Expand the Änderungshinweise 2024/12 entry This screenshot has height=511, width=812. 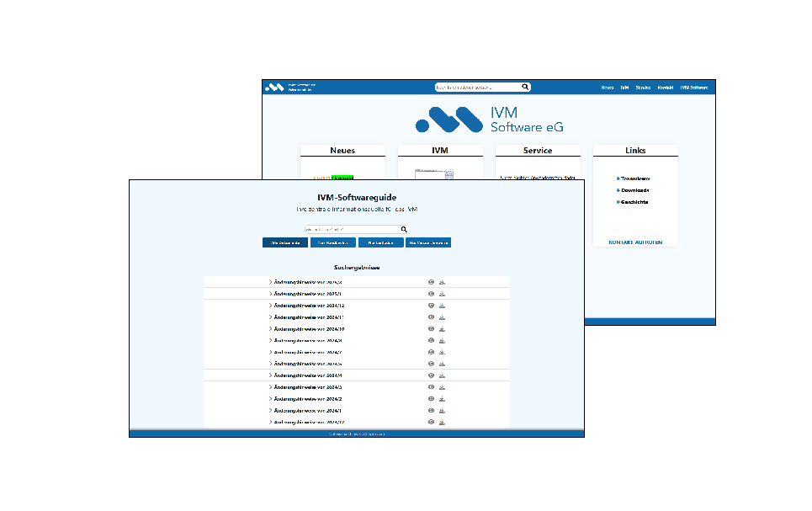[x=270, y=306]
